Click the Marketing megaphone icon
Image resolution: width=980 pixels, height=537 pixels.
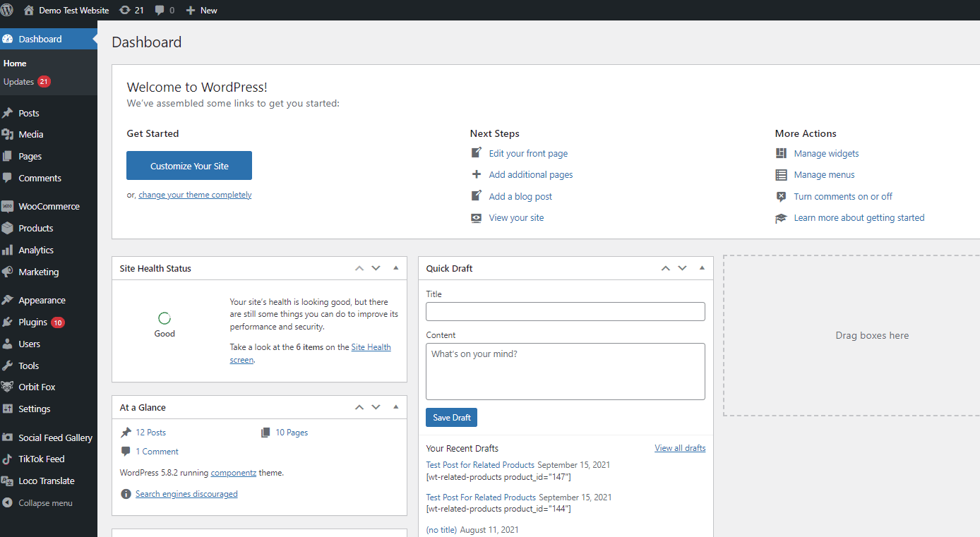8,272
